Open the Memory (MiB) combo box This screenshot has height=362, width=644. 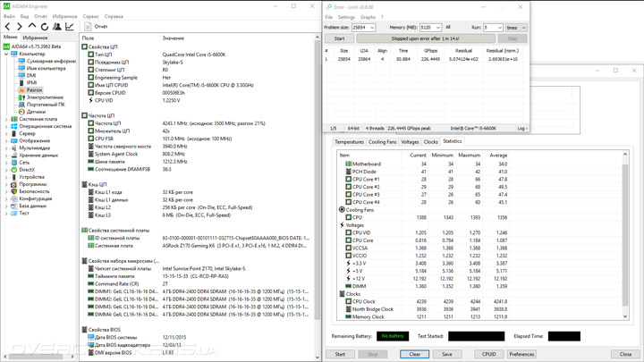coord(430,28)
